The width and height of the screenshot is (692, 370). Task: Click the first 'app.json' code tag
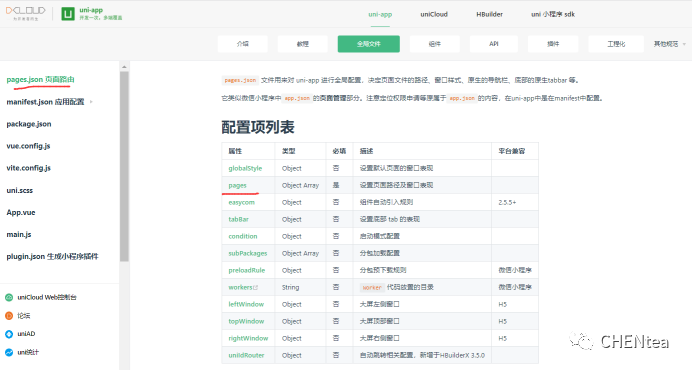pyautogui.click(x=297, y=98)
